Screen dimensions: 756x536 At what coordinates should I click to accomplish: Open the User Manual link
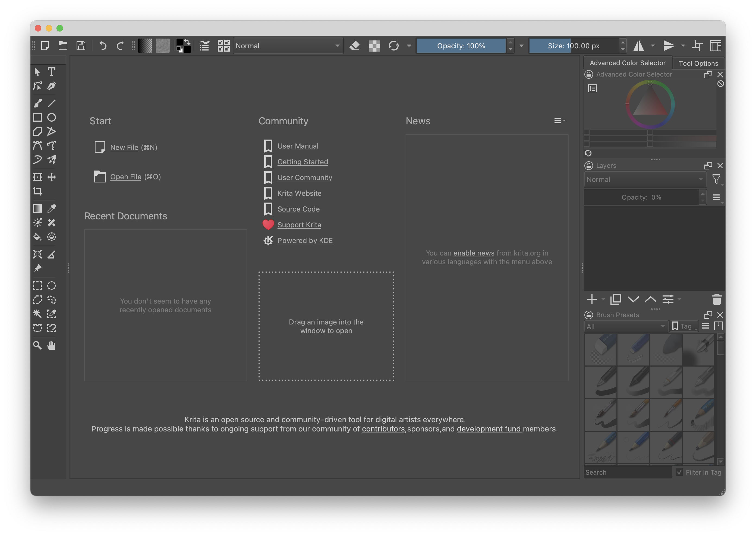tap(298, 146)
